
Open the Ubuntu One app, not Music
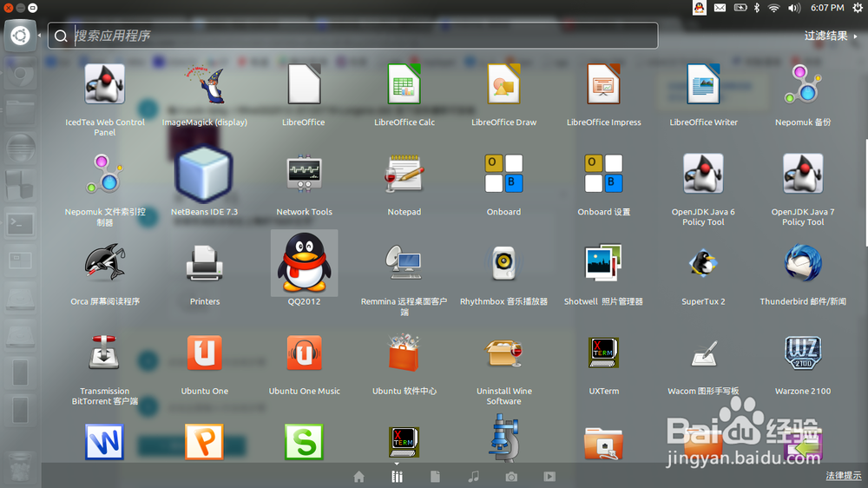tap(204, 353)
